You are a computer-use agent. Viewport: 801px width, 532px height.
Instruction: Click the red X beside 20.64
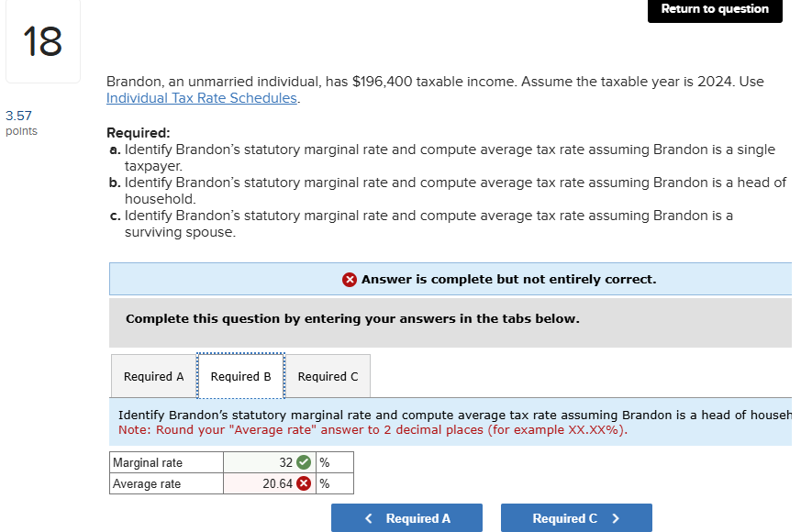point(304,483)
